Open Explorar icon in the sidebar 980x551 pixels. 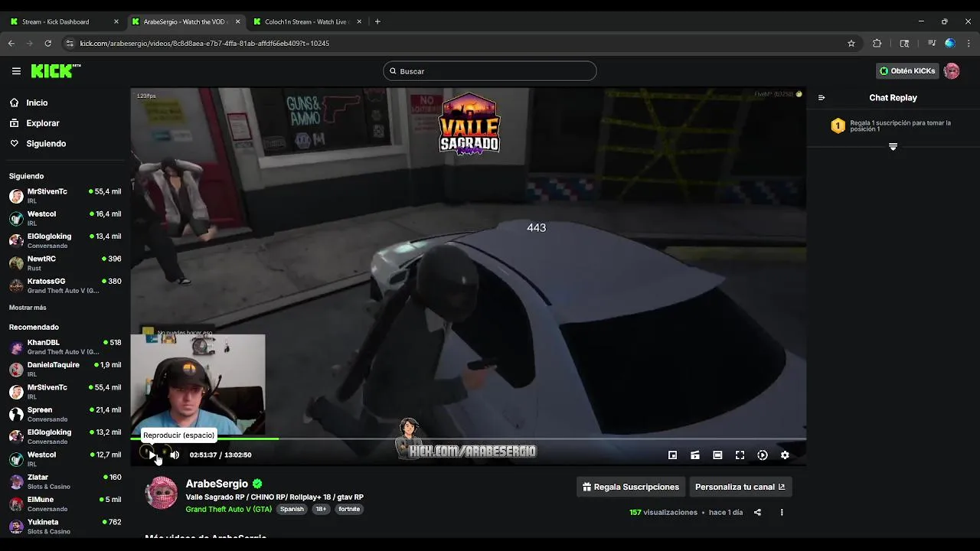pos(15,123)
